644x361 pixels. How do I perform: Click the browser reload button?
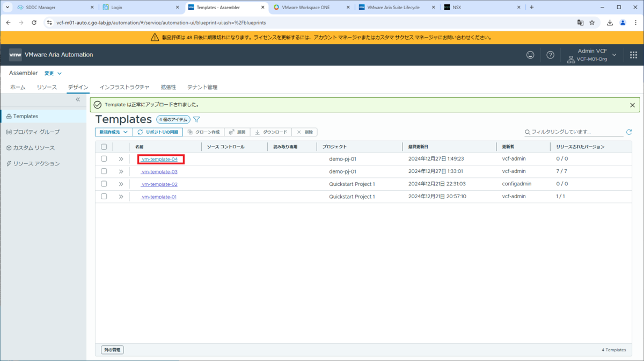click(34, 23)
